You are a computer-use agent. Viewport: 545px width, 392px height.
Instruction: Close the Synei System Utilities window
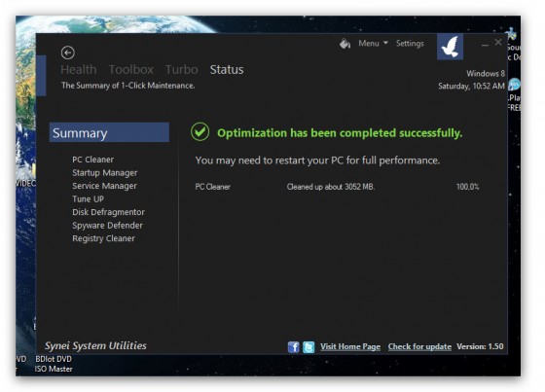[498, 42]
